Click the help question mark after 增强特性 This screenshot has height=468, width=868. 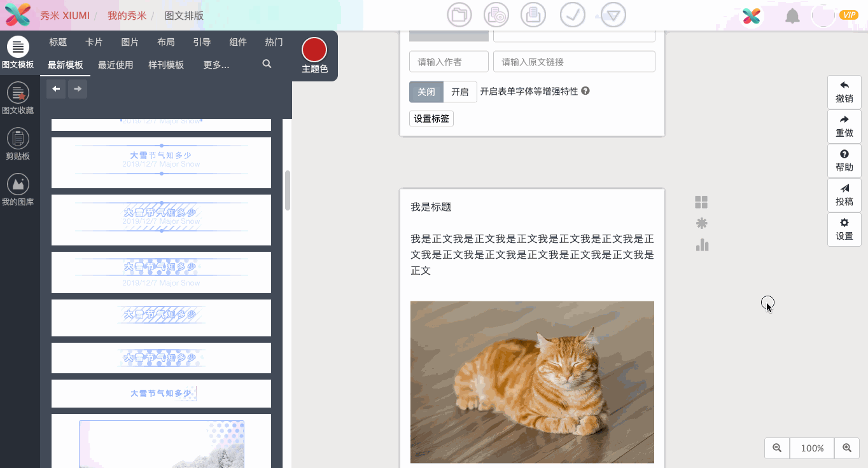click(585, 91)
